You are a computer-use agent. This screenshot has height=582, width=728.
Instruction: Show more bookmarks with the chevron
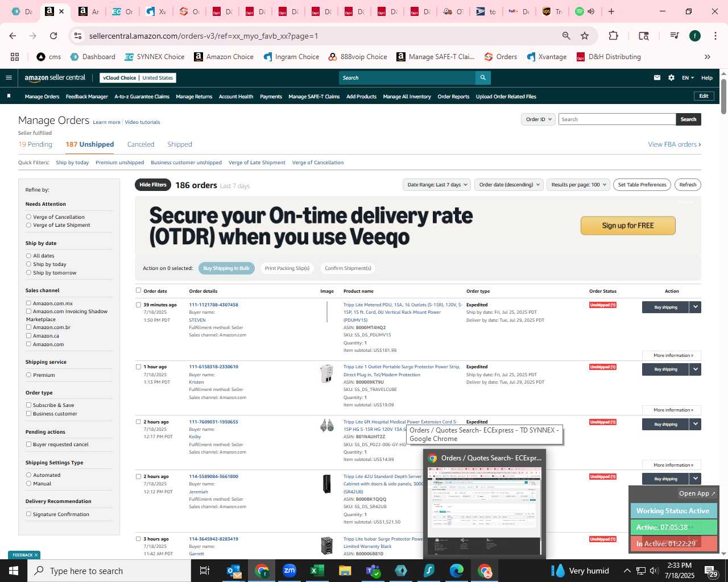click(x=708, y=57)
